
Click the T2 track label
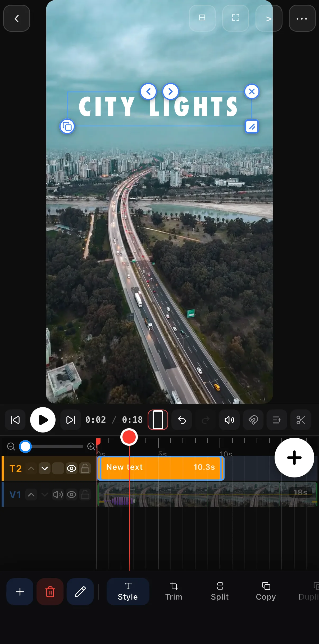(x=16, y=468)
